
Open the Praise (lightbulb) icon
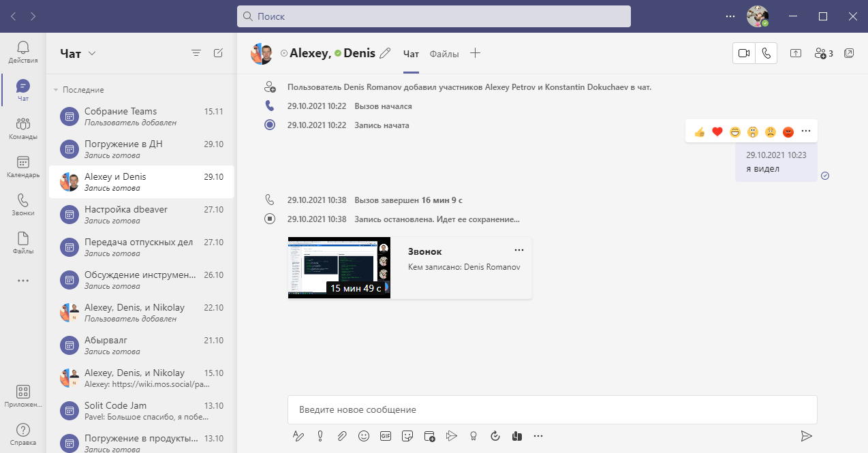[x=473, y=436]
